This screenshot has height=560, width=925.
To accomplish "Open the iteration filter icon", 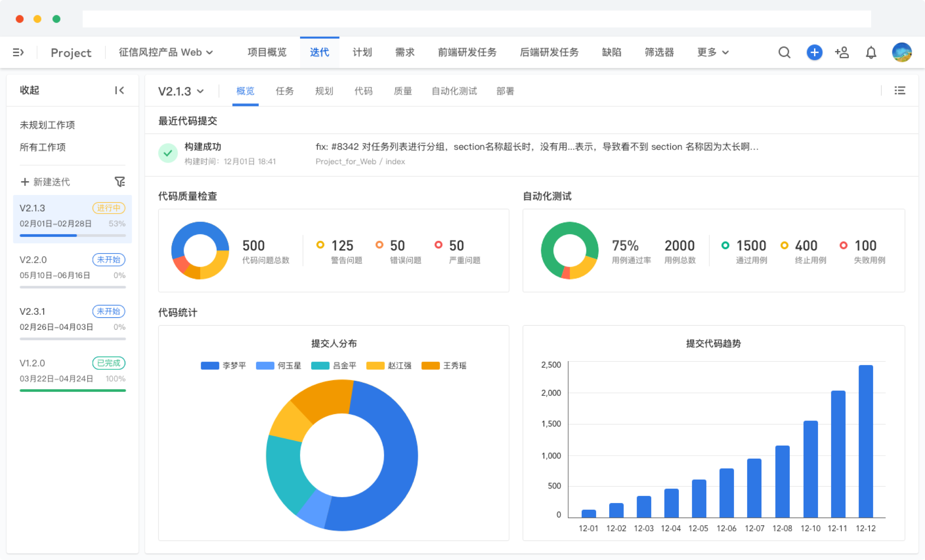I will click(120, 182).
